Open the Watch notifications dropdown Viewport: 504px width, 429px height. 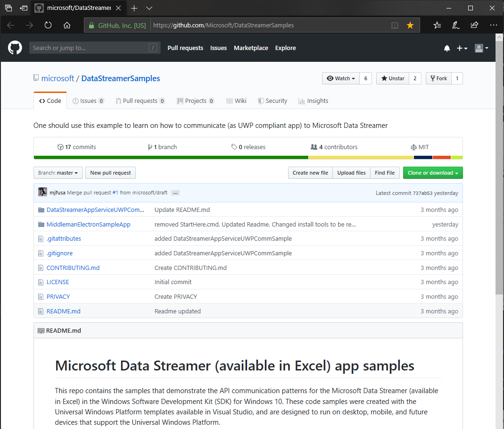(x=340, y=78)
